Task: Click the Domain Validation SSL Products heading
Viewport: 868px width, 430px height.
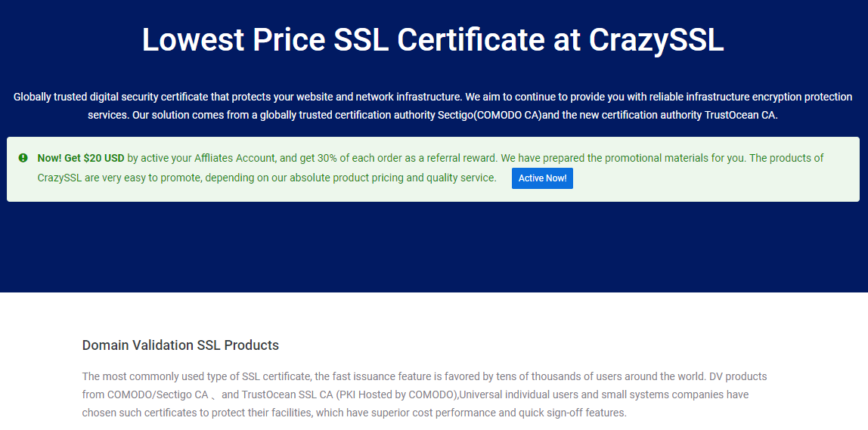Action: (181, 345)
